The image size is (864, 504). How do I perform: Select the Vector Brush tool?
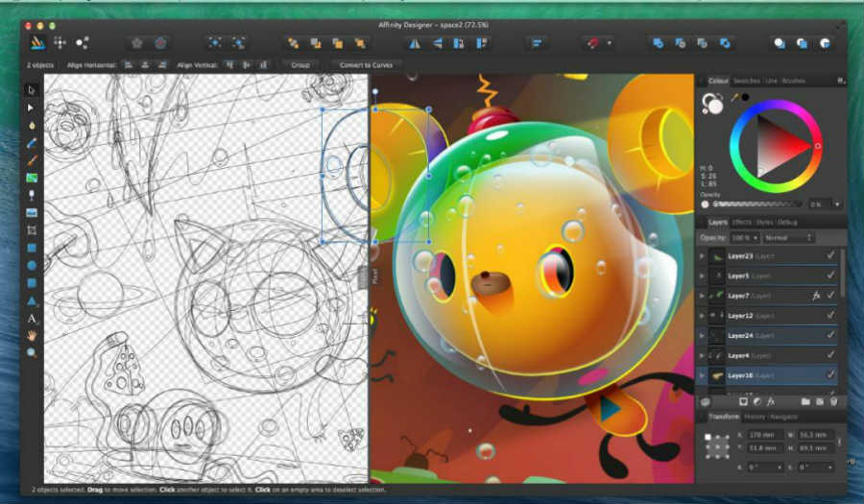pyautogui.click(x=32, y=160)
